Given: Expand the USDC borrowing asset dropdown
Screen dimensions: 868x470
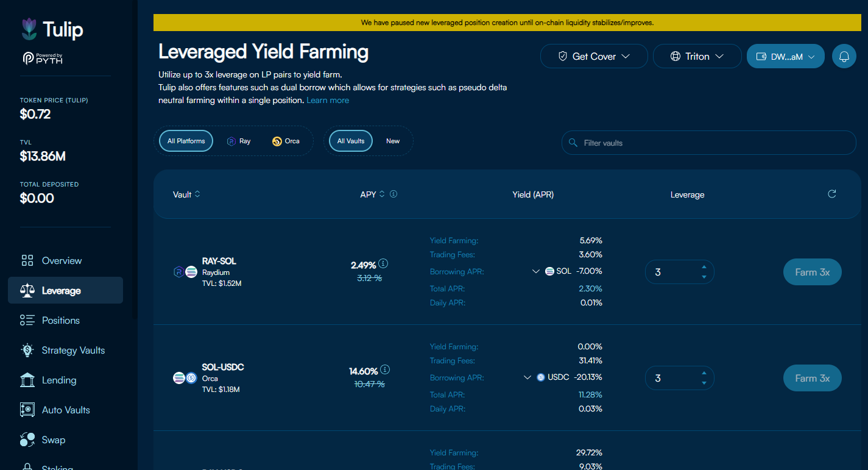Looking at the screenshot, I should pyautogui.click(x=528, y=377).
